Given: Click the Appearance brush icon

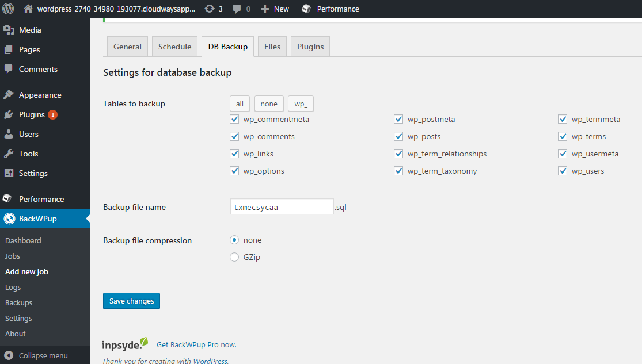Looking at the screenshot, I should [x=9, y=95].
